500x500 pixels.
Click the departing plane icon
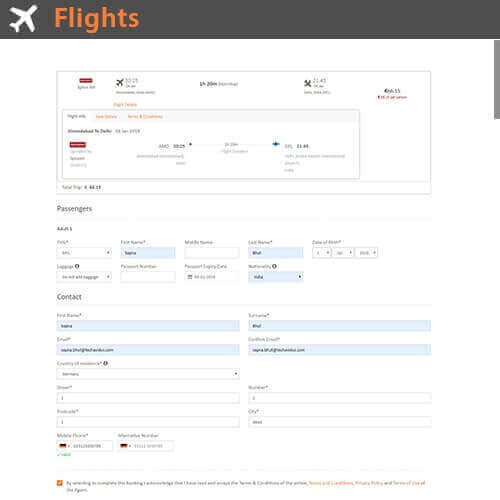pos(120,82)
